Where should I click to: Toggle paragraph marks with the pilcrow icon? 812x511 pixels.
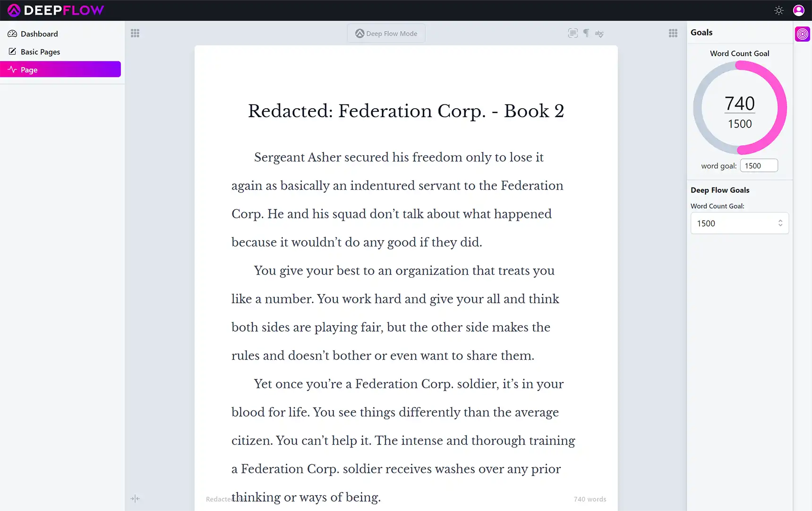tap(586, 33)
